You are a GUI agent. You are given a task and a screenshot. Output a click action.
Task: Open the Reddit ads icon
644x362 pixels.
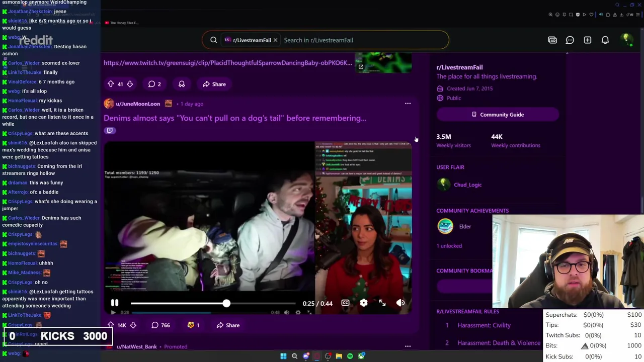[x=552, y=40]
